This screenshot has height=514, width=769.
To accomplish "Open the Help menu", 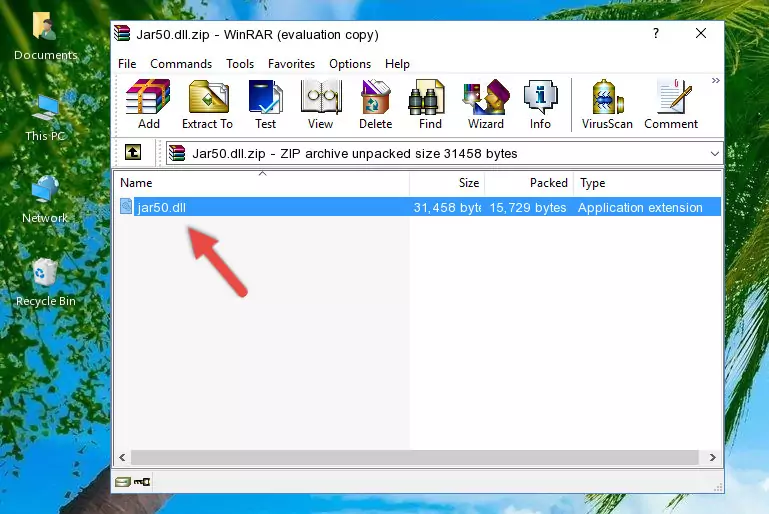I will (397, 64).
